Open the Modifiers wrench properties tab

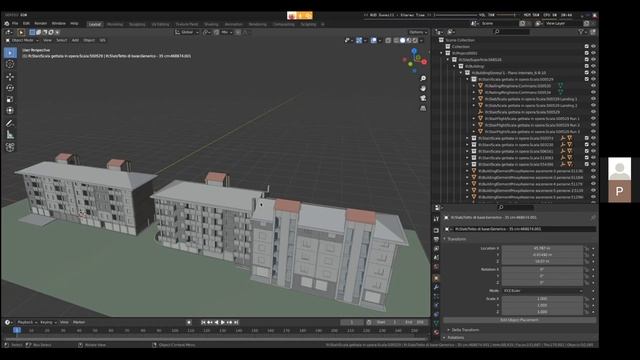point(436,287)
